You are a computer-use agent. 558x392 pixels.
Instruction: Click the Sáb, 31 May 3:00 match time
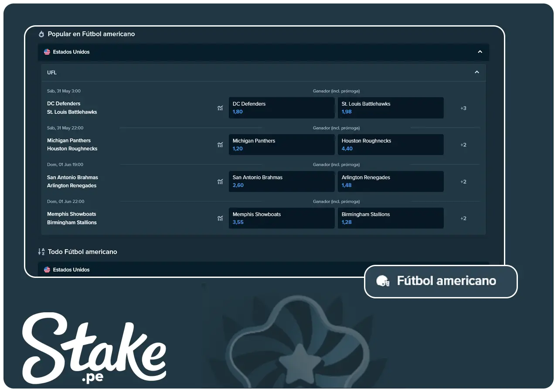coord(64,91)
